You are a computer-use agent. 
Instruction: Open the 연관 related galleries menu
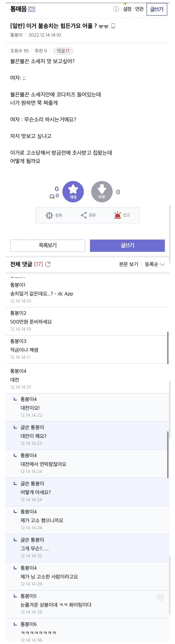(139, 9)
